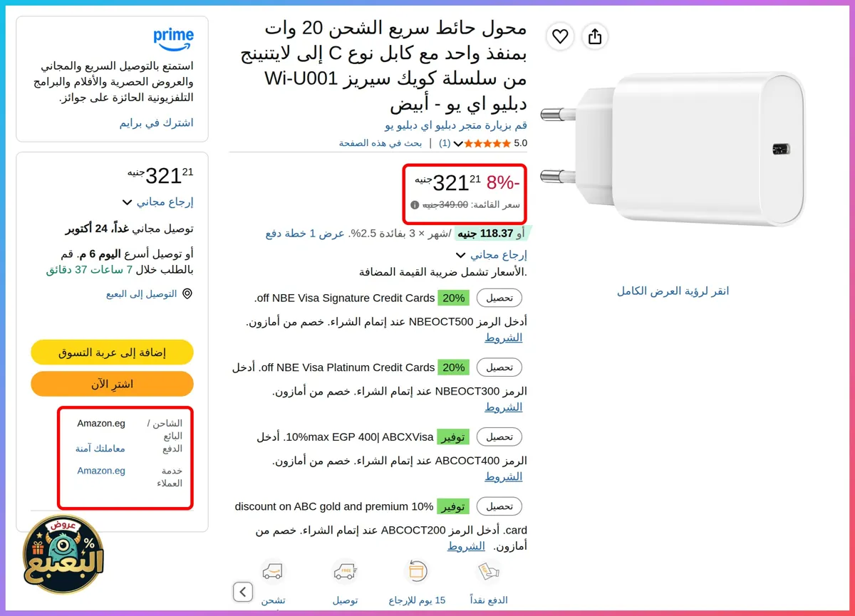Viewport: 855px width, 616px height.
Task: Click the cash on delivery icon
Action: (x=489, y=572)
